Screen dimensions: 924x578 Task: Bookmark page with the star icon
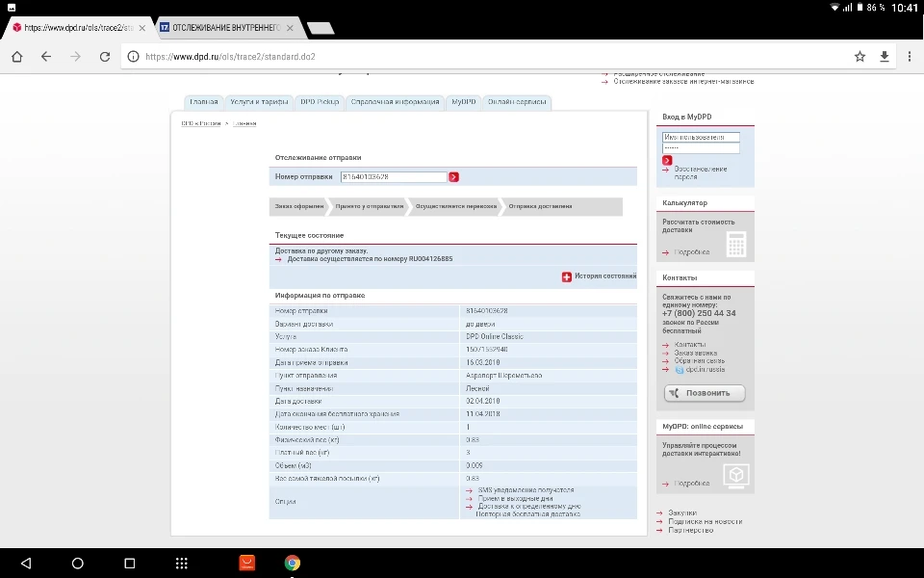[860, 57]
